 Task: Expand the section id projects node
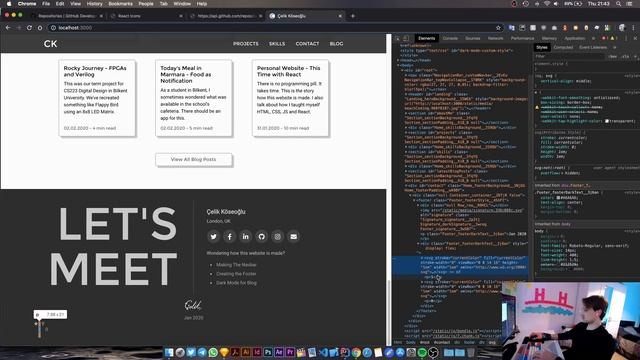(406, 132)
